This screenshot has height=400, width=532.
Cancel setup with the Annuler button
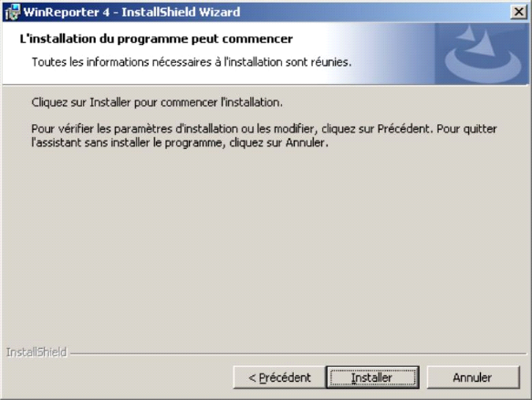473,377
